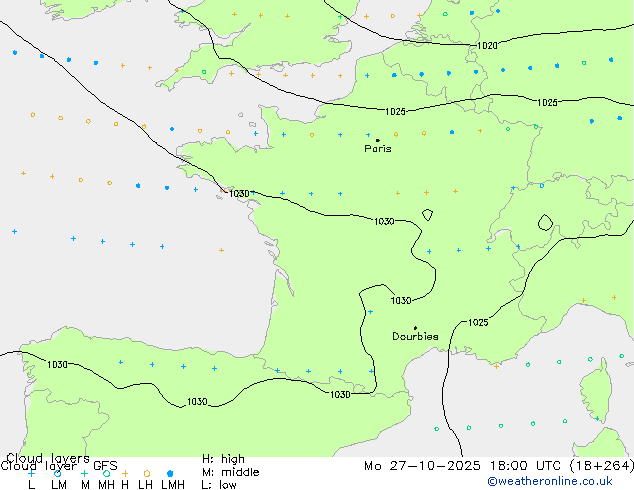Click the Dourbies city marker dot
634x490 pixels.
tap(415, 328)
